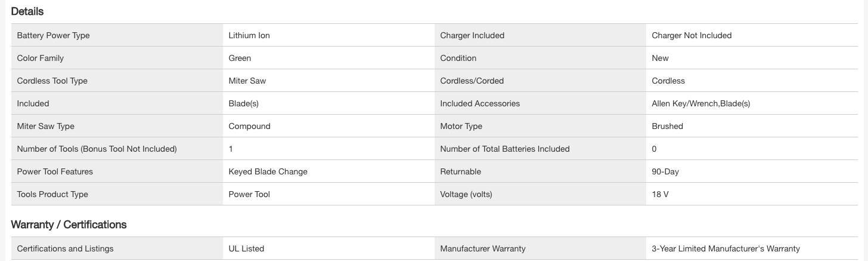
Task: Click the Details section heading
Action: pyautogui.click(x=27, y=11)
